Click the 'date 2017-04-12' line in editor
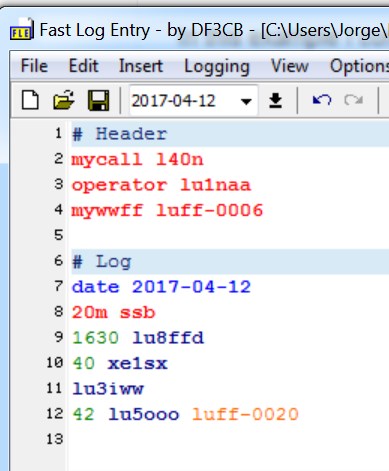Screen dimensions: 389x471 coord(161,287)
